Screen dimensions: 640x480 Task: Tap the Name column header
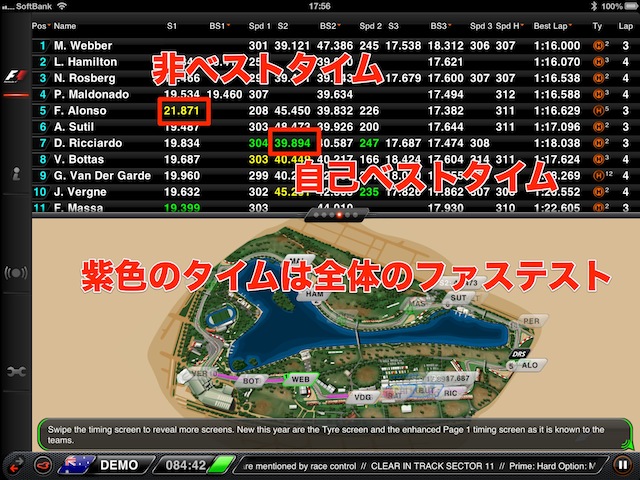pyautogui.click(x=65, y=26)
